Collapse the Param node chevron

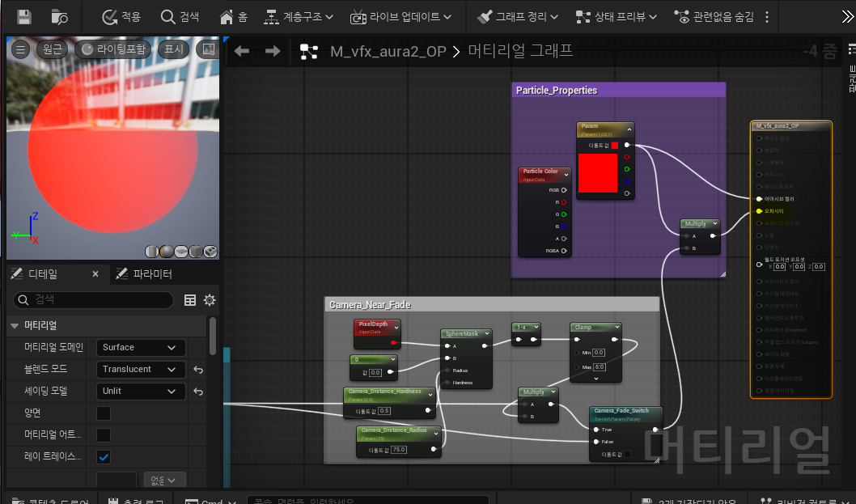[x=629, y=130]
